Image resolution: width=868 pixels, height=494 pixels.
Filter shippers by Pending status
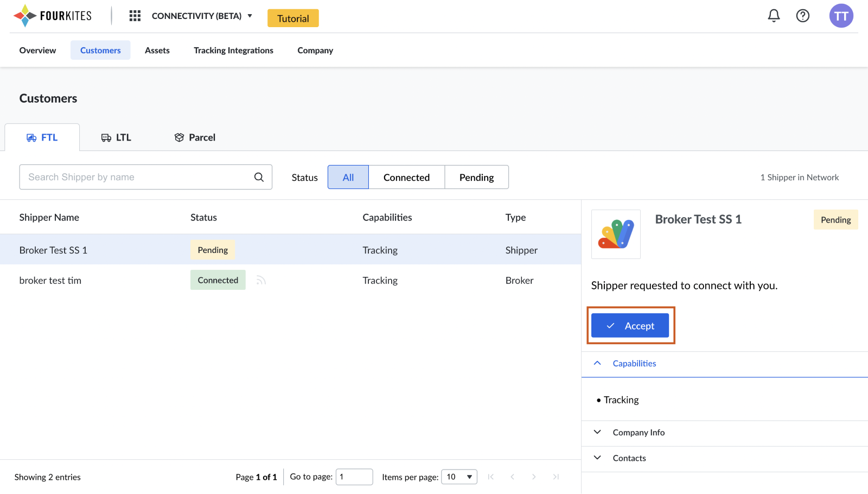pos(476,178)
